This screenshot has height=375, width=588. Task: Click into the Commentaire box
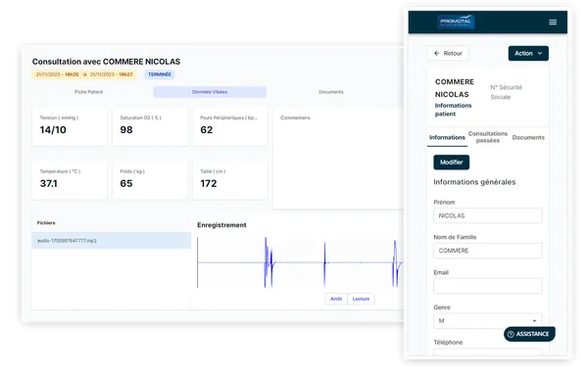[x=338, y=159]
